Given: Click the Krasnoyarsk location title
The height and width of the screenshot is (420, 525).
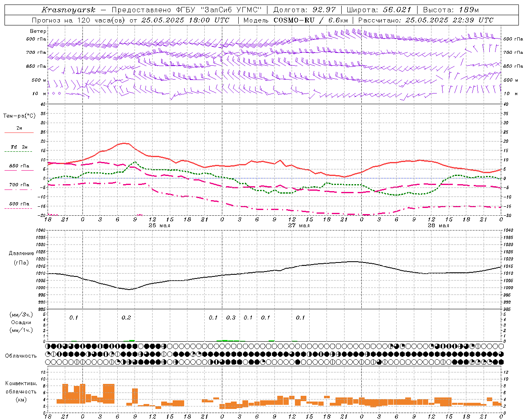Looking at the screenshot, I should pos(68,10).
